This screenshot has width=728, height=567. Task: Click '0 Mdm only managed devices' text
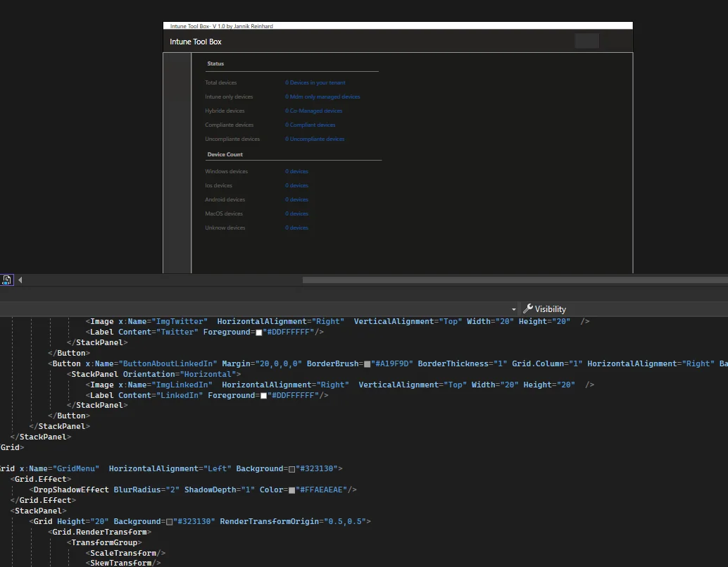(322, 96)
